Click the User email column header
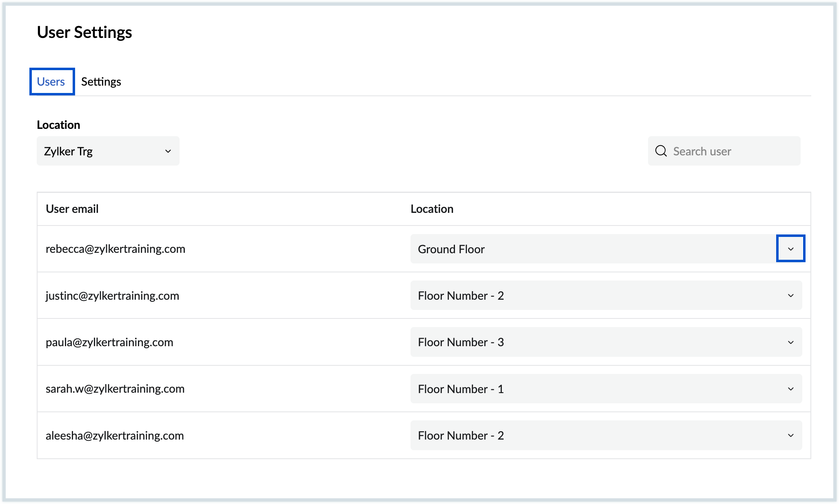Viewport: 839px width, 504px height. [x=72, y=209]
